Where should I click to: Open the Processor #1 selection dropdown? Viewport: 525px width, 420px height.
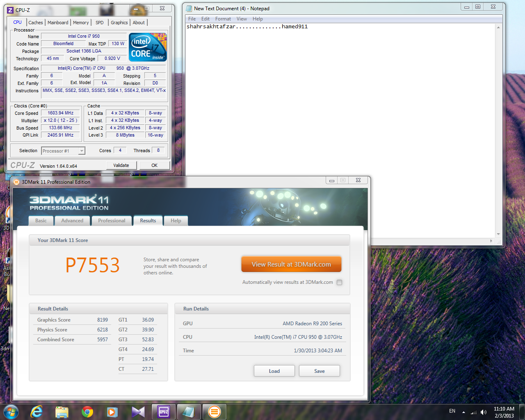[x=82, y=151]
